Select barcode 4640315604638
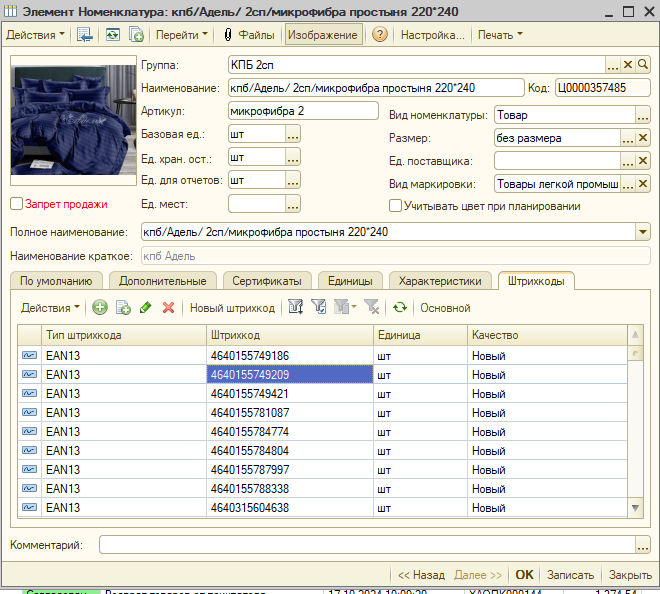The height and width of the screenshot is (594, 660). (x=290, y=508)
